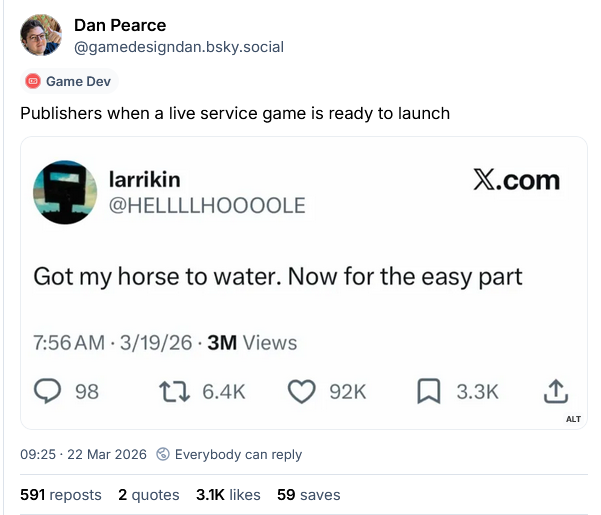Open Dan Pearce's profile name link
Image resolution: width=601 pixels, height=515 pixels.
tap(120, 25)
